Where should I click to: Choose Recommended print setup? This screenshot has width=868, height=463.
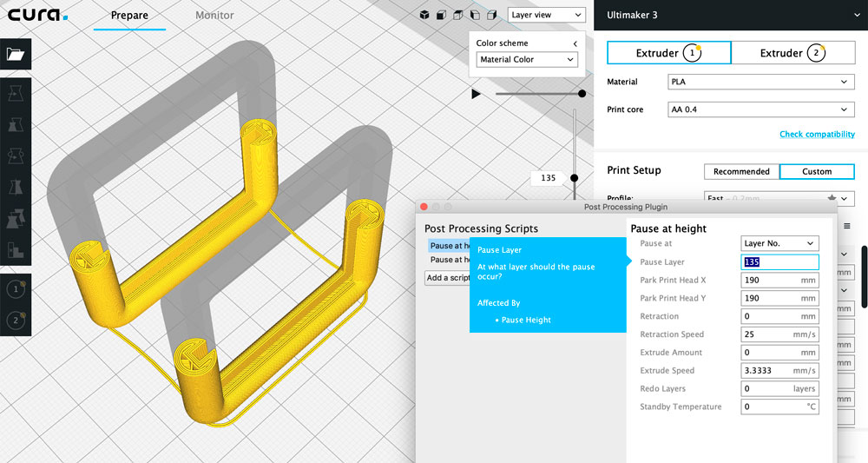pyautogui.click(x=741, y=171)
